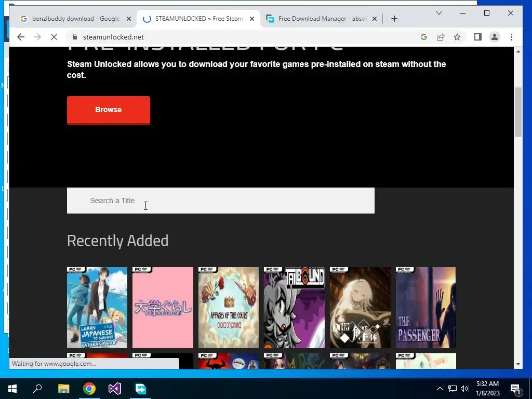Image resolution: width=532 pixels, height=399 pixels.
Task: Click the lock icon beside steamunlocked.net
Action: (75, 37)
